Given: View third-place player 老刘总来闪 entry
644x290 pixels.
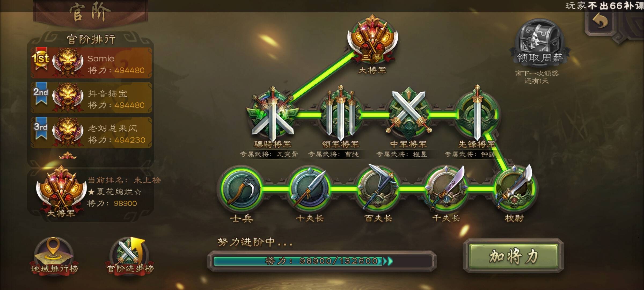Looking at the screenshot, I should (91, 133).
